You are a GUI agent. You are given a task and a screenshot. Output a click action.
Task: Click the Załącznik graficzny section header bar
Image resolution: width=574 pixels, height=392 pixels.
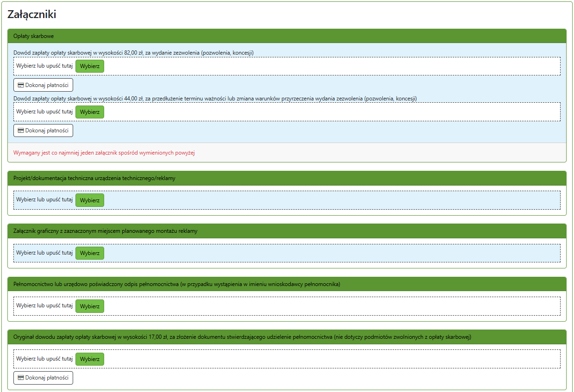[x=287, y=231]
